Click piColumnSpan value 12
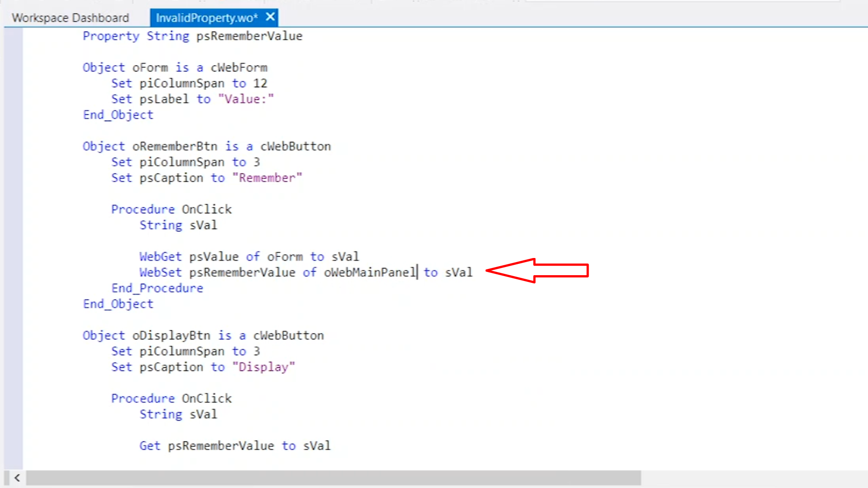 click(260, 84)
